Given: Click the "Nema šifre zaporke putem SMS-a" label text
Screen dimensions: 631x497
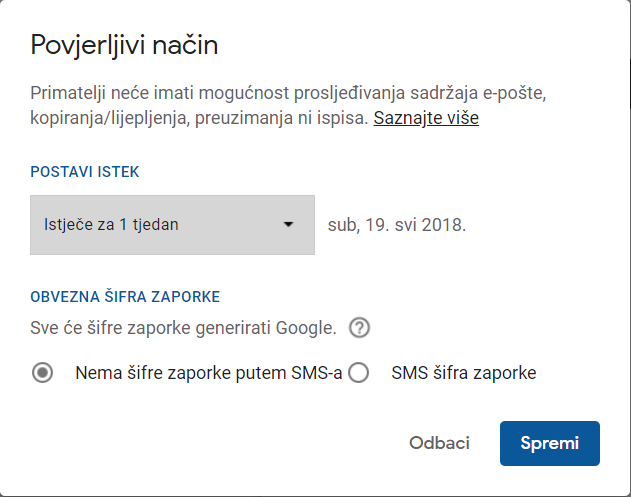Looking at the screenshot, I should [x=209, y=373].
